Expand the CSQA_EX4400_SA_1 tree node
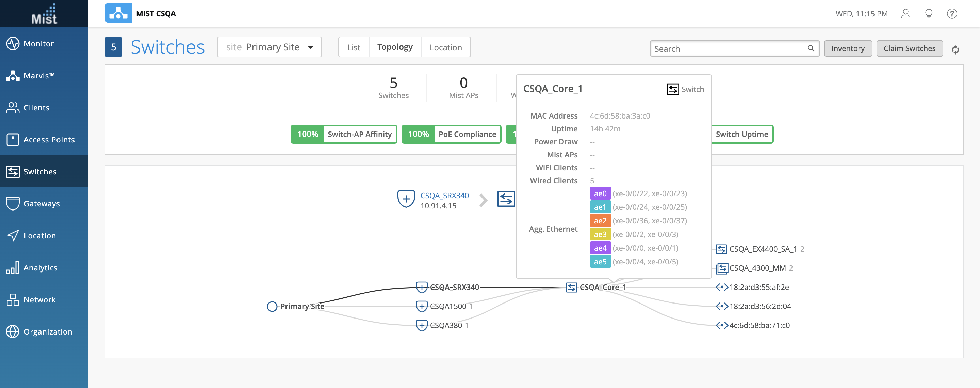Screen dimensions: 980x388 coord(721,249)
